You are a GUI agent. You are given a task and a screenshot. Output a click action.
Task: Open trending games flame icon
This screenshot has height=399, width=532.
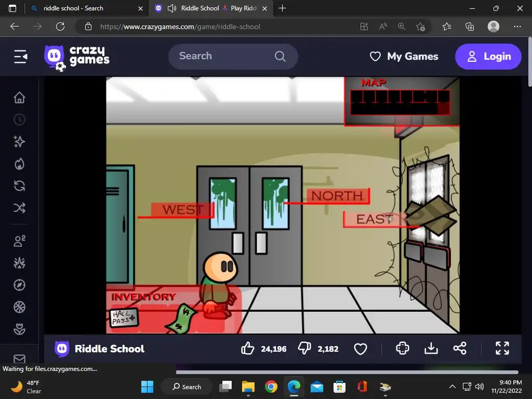click(x=19, y=164)
